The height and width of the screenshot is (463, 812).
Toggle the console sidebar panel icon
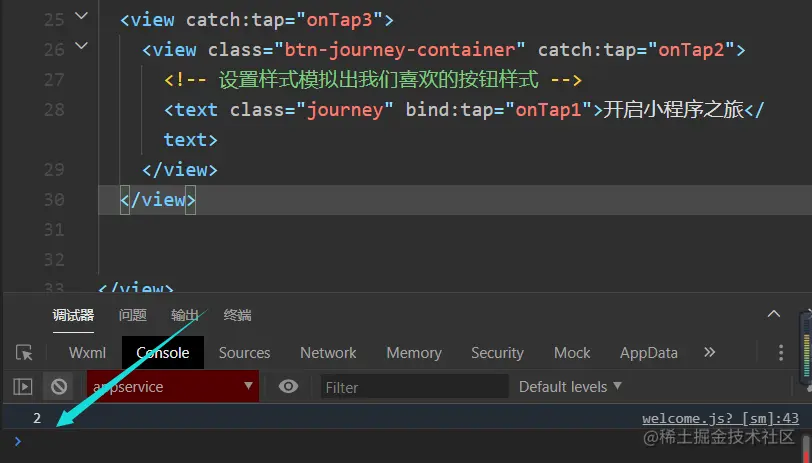[x=23, y=387]
